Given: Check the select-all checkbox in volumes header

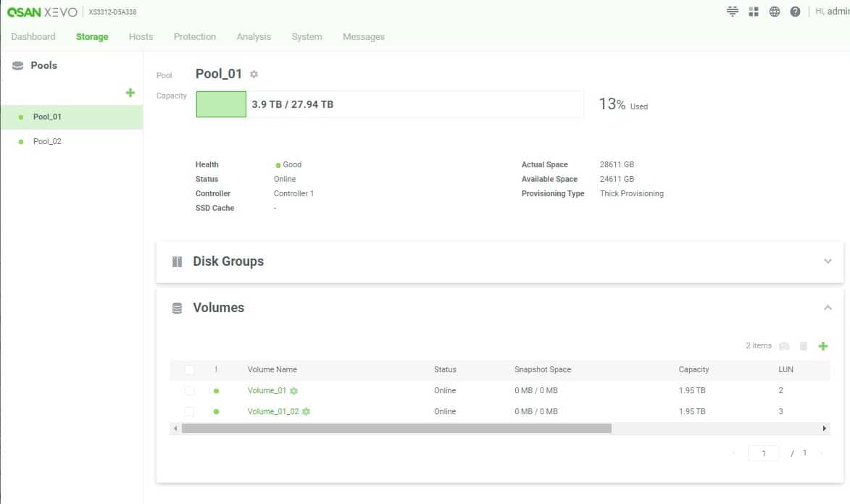Looking at the screenshot, I should tap(189, 370).
